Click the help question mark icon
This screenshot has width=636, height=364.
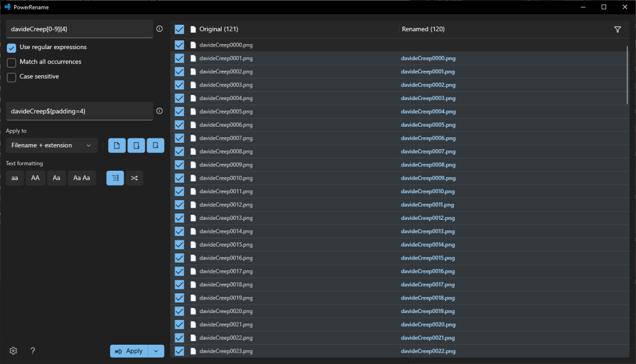(x=33, y=351)
